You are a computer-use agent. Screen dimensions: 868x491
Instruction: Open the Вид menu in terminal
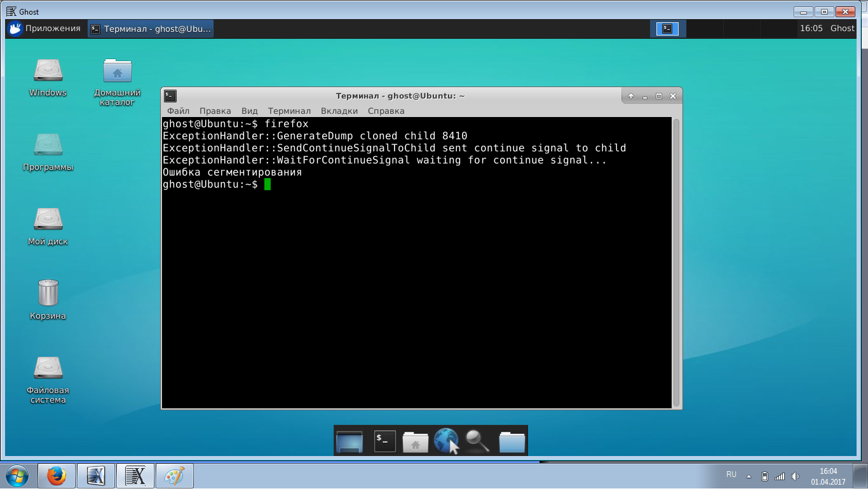tap(250, 111)
